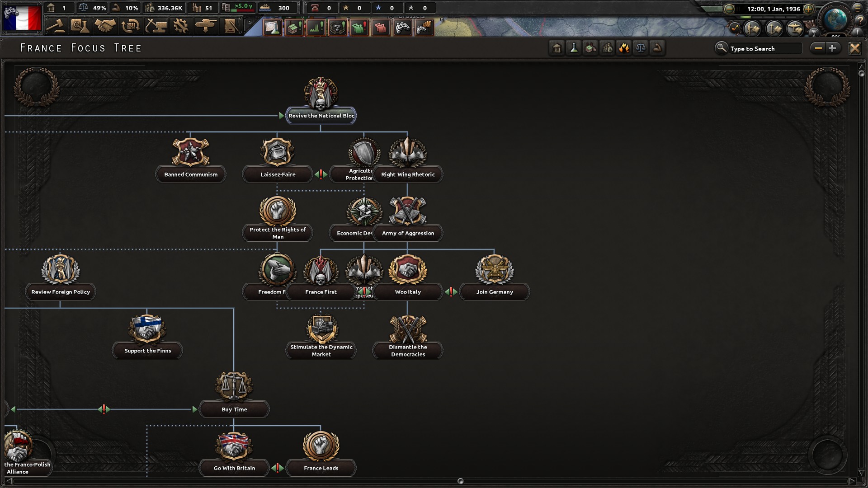Open the main menu hamburger button

point(858,8)
